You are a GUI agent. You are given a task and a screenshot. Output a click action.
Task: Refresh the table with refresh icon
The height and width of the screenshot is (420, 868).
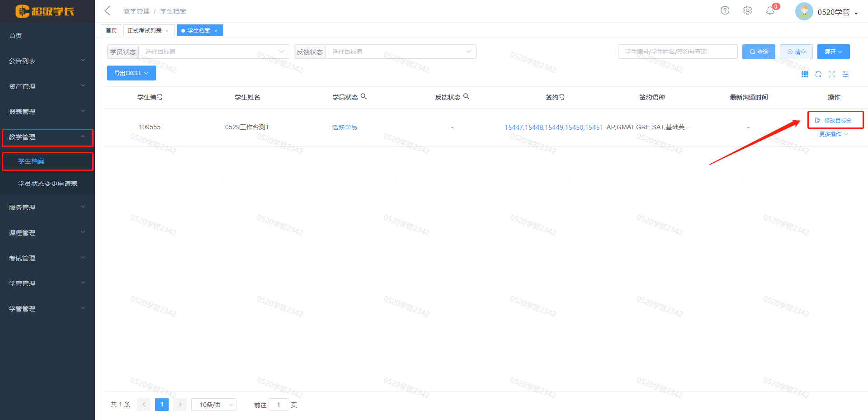click(818, 74)
